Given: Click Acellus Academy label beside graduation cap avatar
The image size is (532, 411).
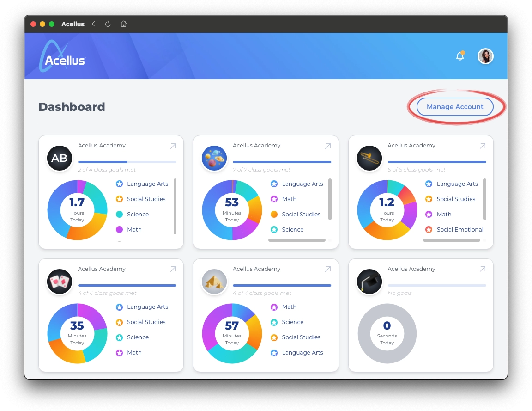Looking at the screenshot, I should click(411, 269).
